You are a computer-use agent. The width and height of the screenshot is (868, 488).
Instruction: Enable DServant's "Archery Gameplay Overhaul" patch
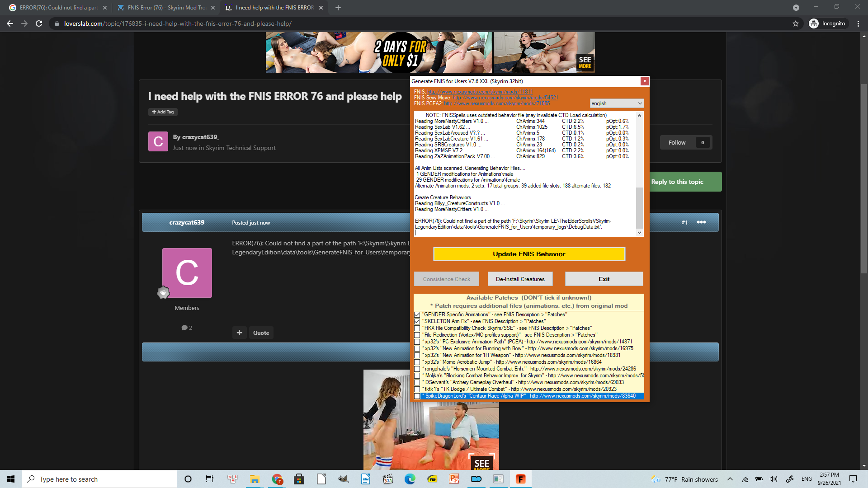[417, 383]
